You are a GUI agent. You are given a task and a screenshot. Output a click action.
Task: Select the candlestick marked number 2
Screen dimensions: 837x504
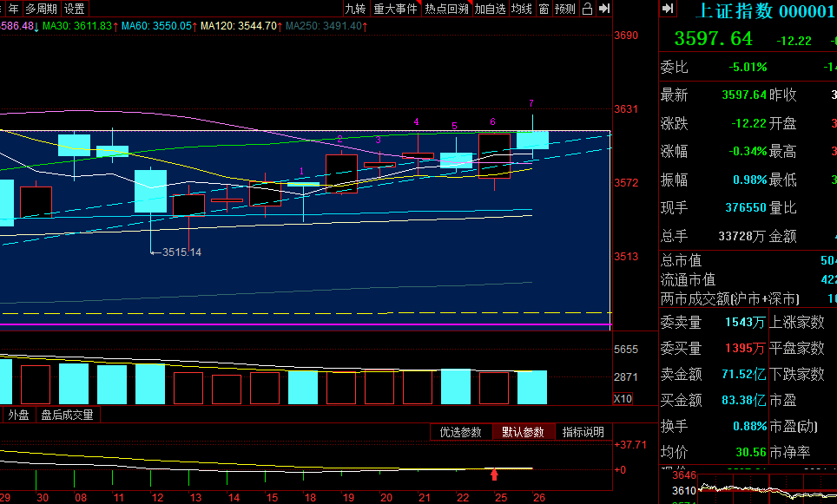[x=341, y=173]
